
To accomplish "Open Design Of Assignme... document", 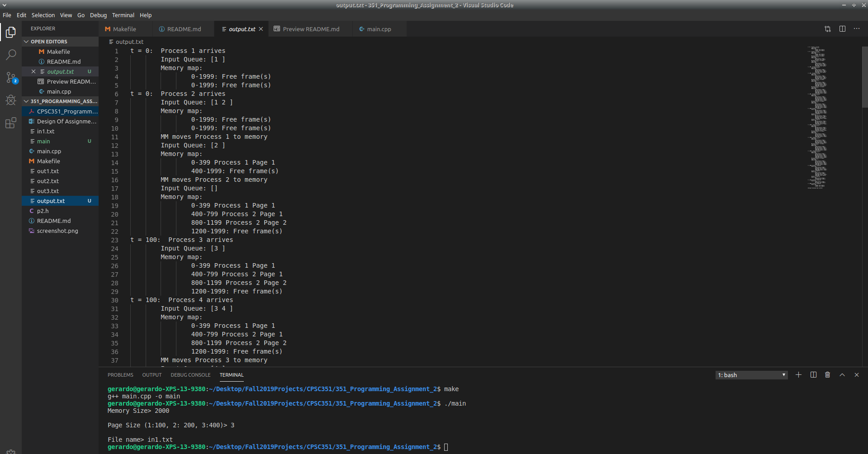I will (x=60, y=121).
